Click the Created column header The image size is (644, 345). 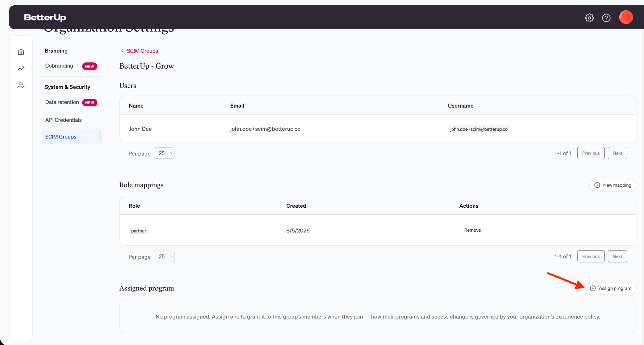(296, 206)
